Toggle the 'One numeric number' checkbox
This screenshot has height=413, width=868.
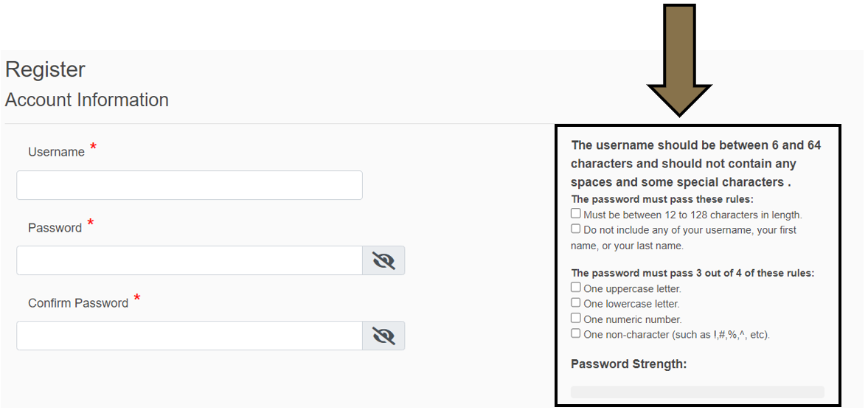576,318
